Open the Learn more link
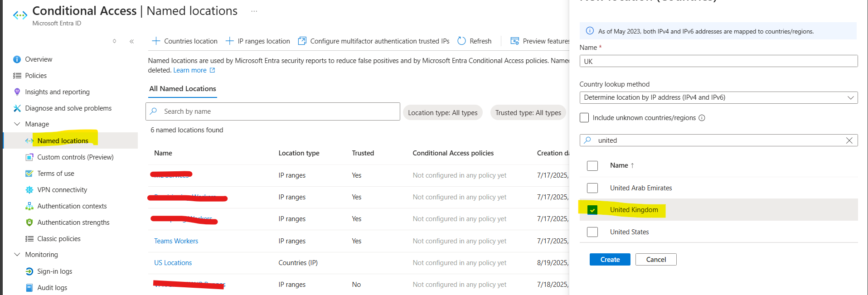 (190, 70)
